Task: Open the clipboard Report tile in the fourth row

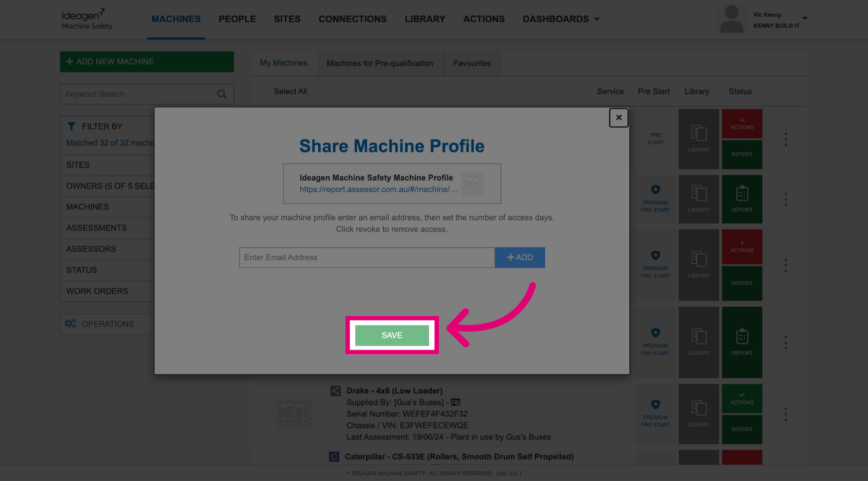Action: tap(742, 342)
